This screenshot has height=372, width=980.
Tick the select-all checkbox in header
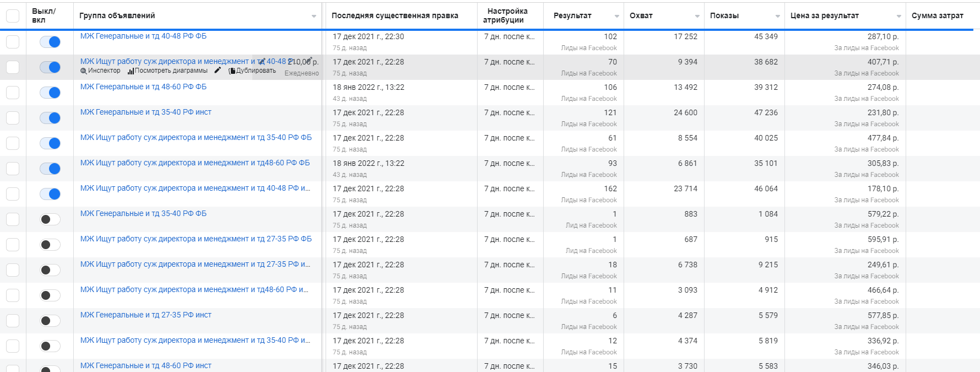tap(13, 16)
